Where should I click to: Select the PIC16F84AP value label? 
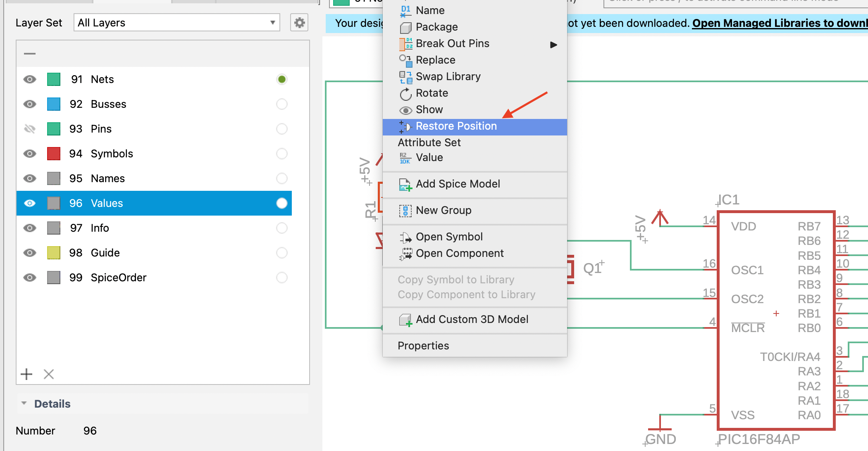tap(759, 439)
